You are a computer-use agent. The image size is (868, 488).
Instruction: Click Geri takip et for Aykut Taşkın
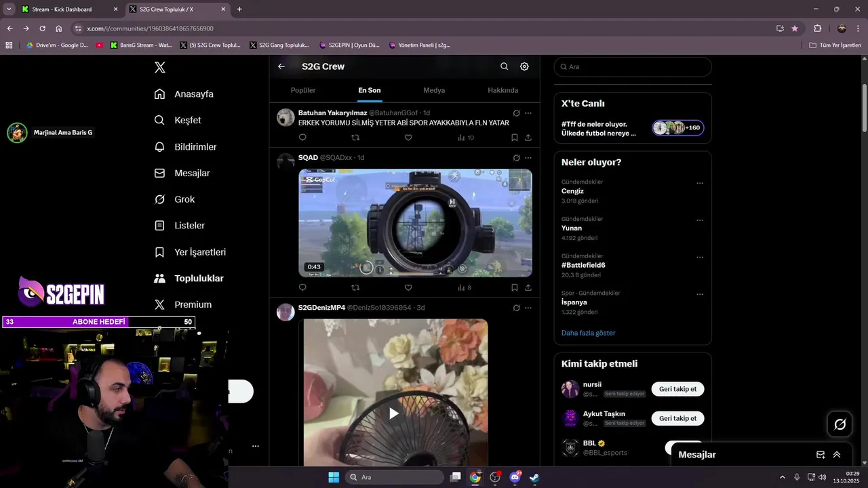(x=678, y=418)
